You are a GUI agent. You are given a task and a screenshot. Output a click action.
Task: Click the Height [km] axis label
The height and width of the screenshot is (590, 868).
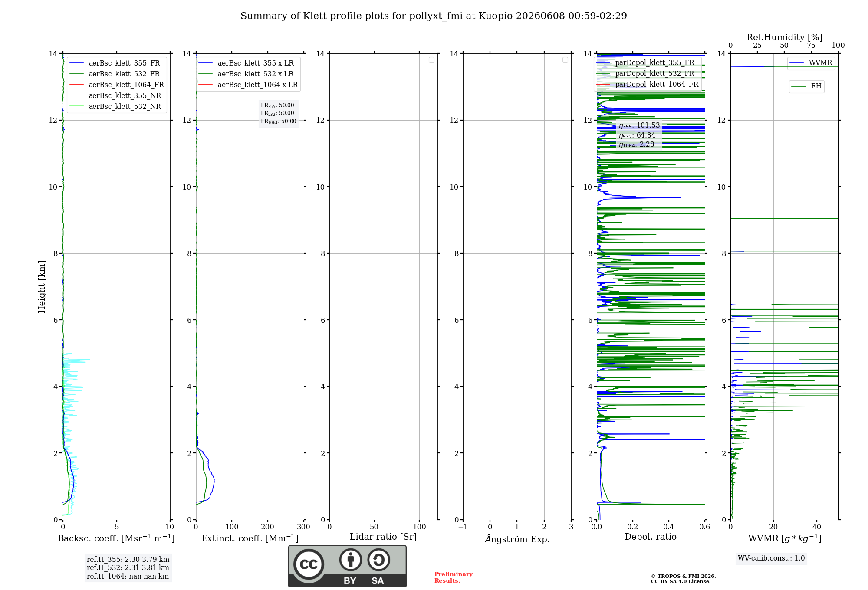coord(42,287)
